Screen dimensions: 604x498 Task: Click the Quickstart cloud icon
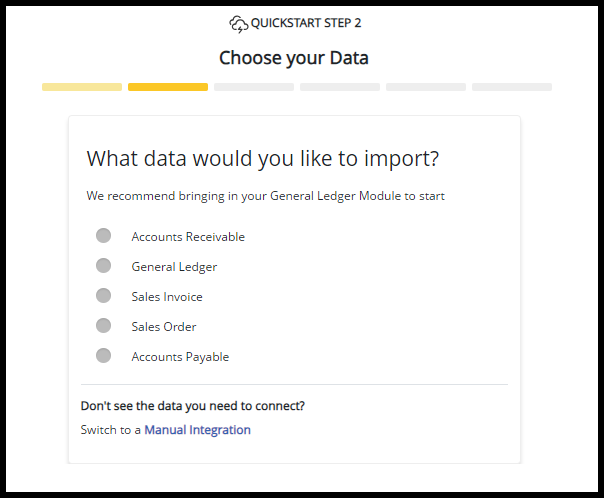pos(238,23)
